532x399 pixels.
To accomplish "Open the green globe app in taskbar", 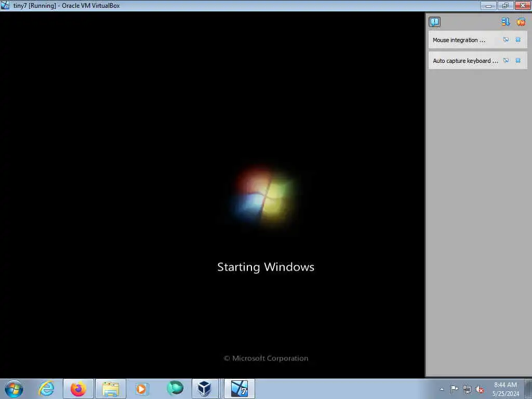I will (175, 388).
